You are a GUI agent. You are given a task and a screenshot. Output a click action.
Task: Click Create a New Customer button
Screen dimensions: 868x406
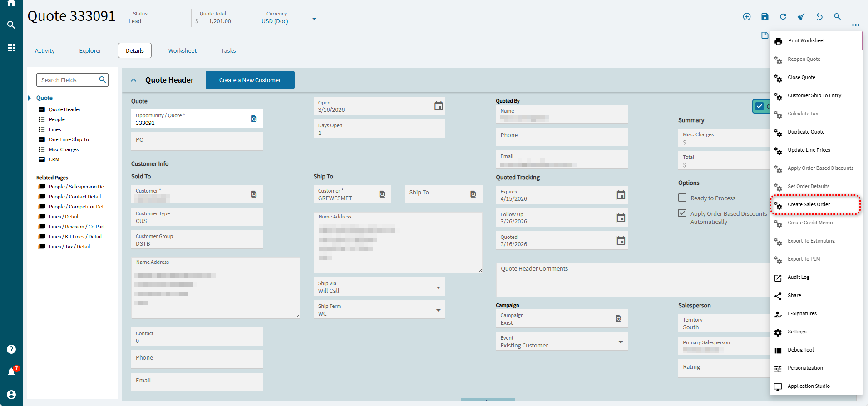coord(250,80)
